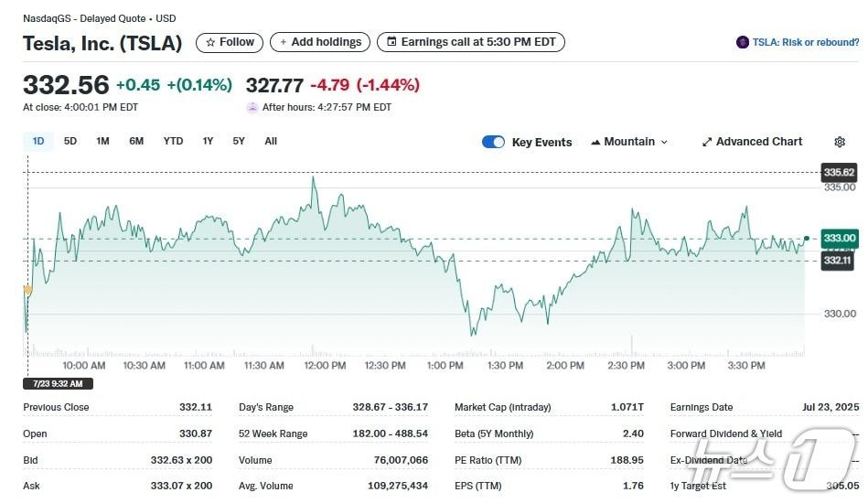Show the 5Y chart range
868x503 pixels.
239,141
